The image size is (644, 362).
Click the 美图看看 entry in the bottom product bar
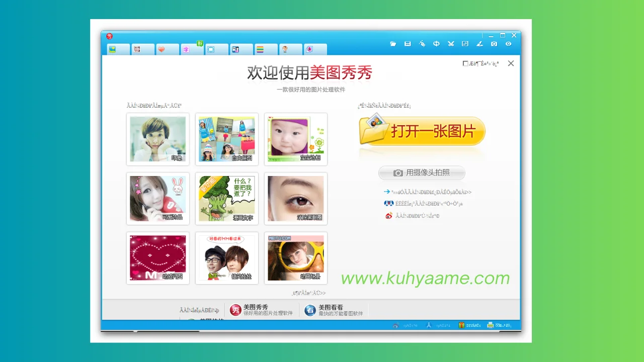tap(334, 310)
